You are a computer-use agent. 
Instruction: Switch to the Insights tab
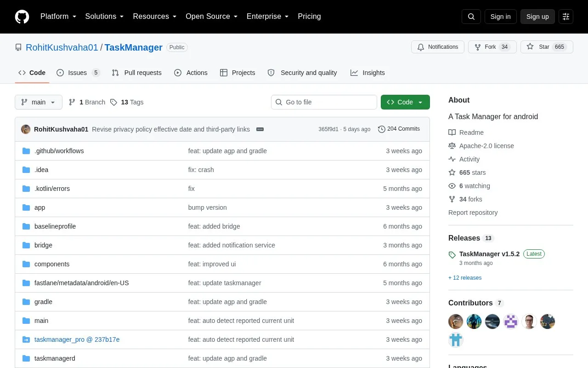[x=367, y=73]
